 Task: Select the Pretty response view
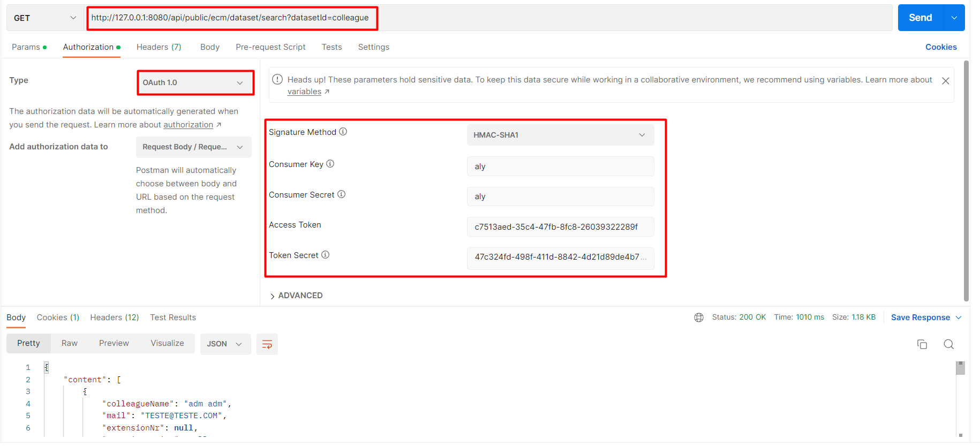tap(28, 343)
